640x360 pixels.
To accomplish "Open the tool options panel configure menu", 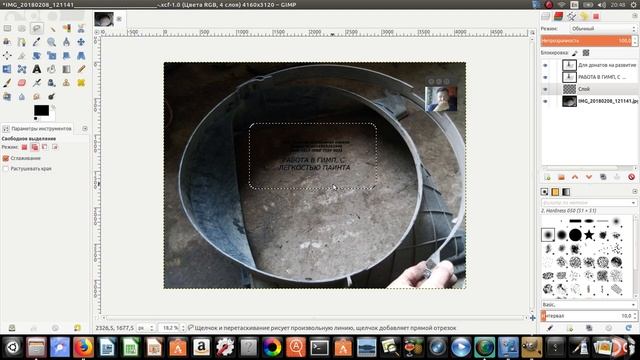I will point(84,129).
